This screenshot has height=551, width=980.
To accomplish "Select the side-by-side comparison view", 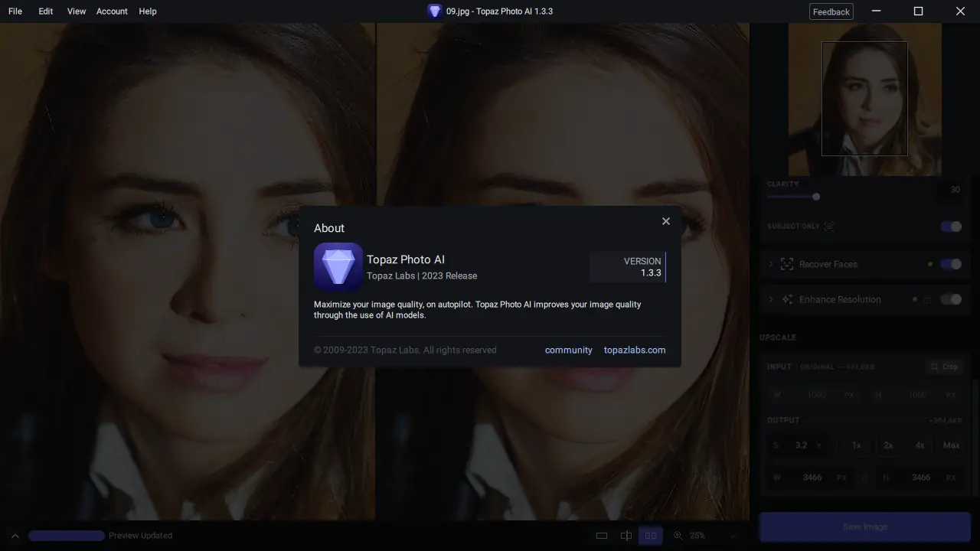I will (x=651, y=535).
